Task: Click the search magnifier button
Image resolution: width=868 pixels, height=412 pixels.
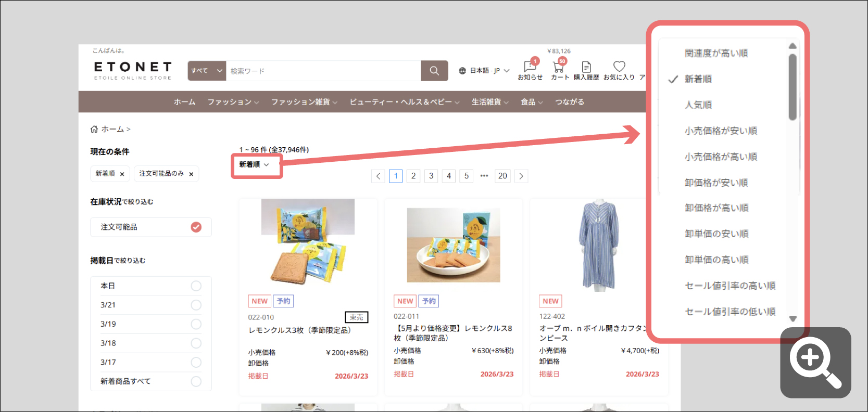Action: click(434, 71)
